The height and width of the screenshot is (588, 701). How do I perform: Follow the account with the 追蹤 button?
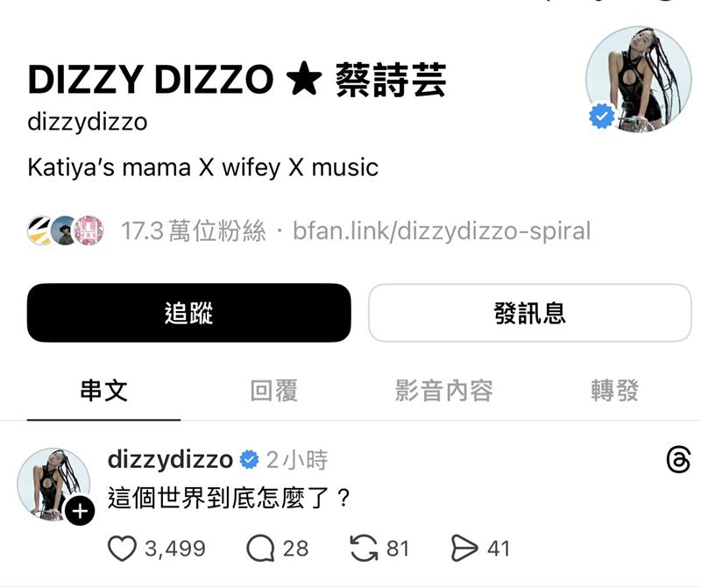click(x=189, y=313)
